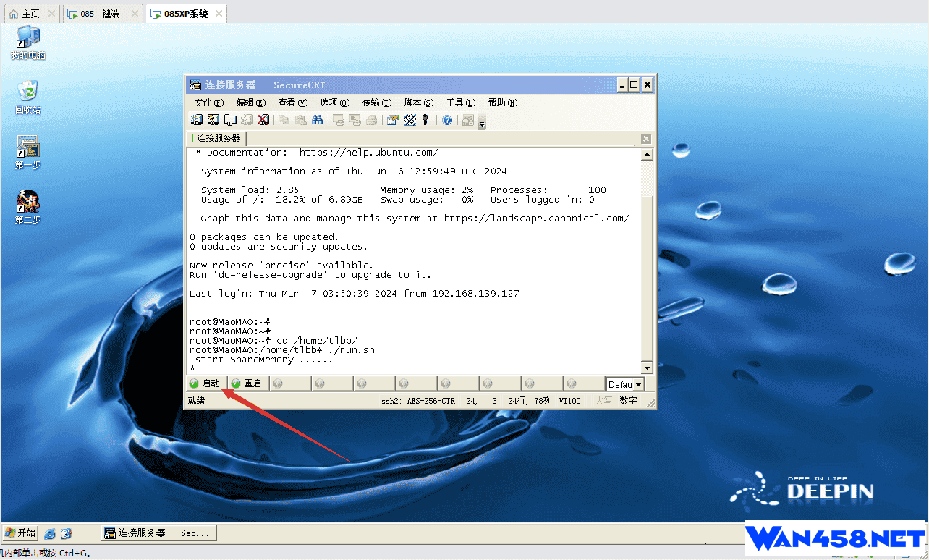Close the 连接服务器 session tab
This screenshot has height=560, width=929.
pyautogui.click(x=646, y=139)
